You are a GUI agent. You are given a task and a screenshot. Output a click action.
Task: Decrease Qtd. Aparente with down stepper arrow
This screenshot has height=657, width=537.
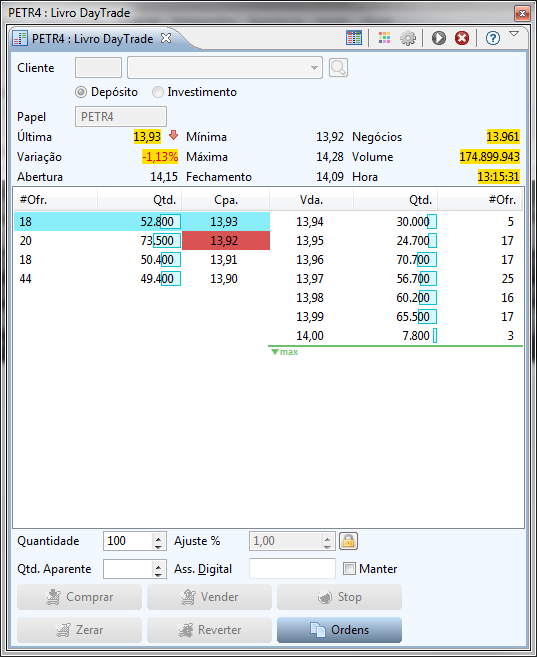click(158, 574)
